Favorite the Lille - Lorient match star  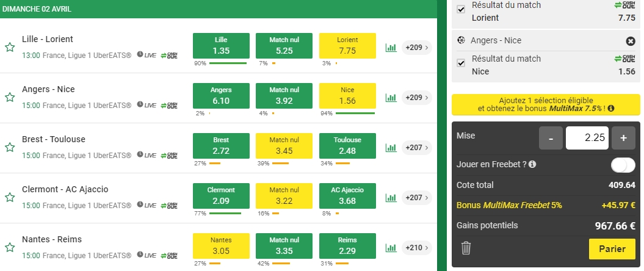[x=10, y=47]
